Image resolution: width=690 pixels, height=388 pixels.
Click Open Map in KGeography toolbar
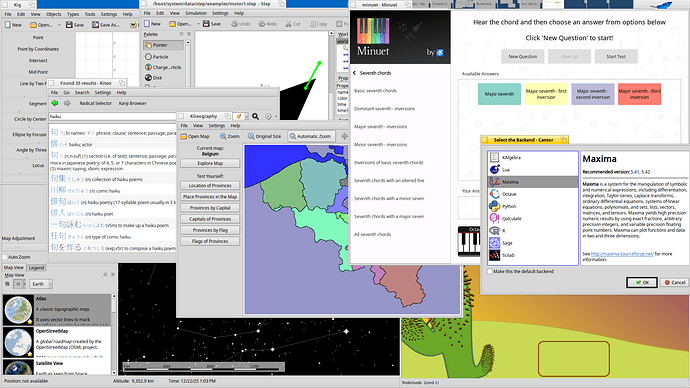click(x=195, y=136)
